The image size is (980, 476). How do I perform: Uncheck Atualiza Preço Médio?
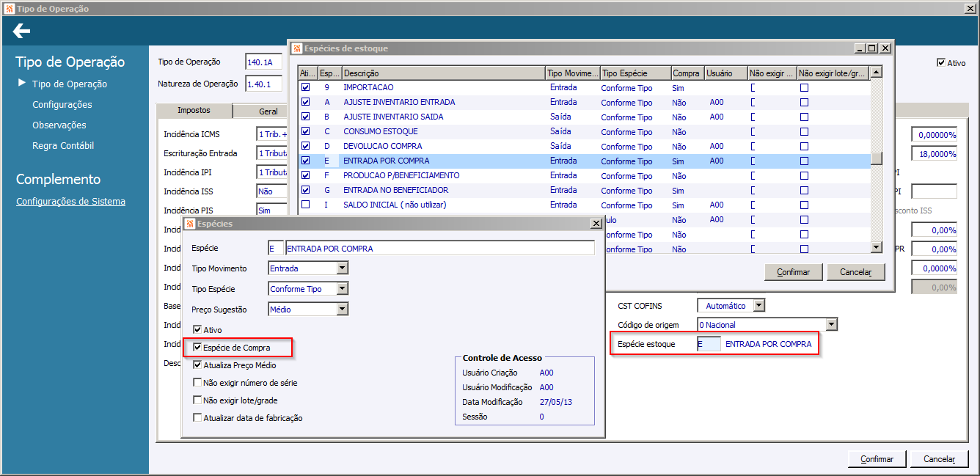click(197, 365)
